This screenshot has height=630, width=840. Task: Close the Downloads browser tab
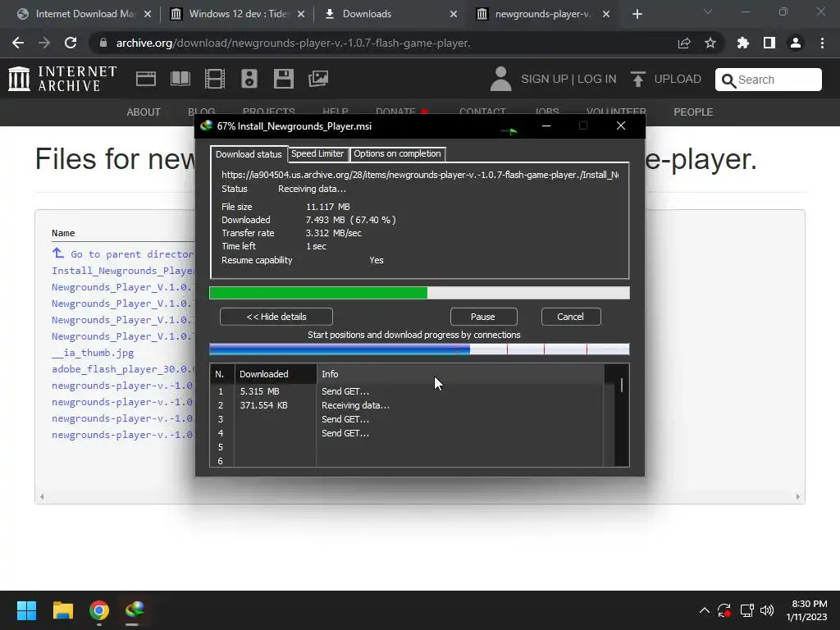[453, 14]
